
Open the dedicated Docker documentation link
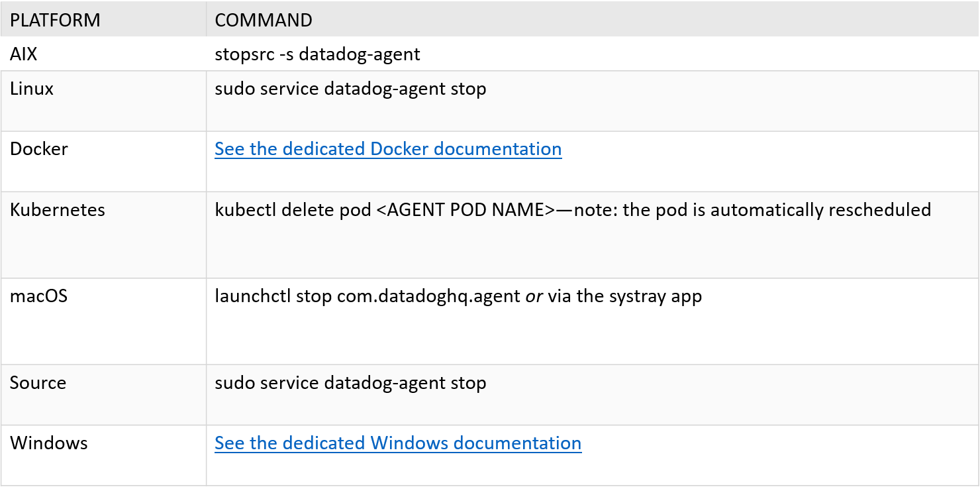click(388, 149)
